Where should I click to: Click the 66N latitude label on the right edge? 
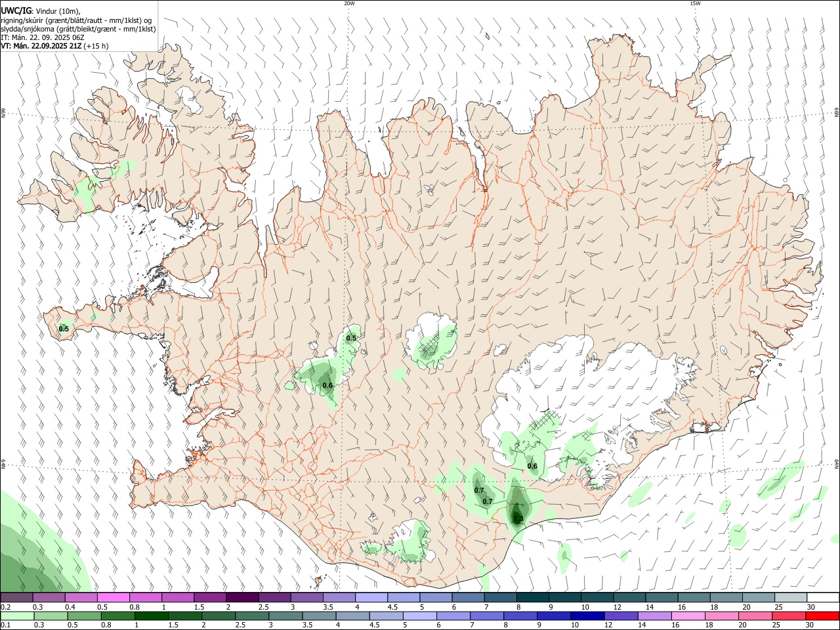pyautogui.click(x=837, y=114)
